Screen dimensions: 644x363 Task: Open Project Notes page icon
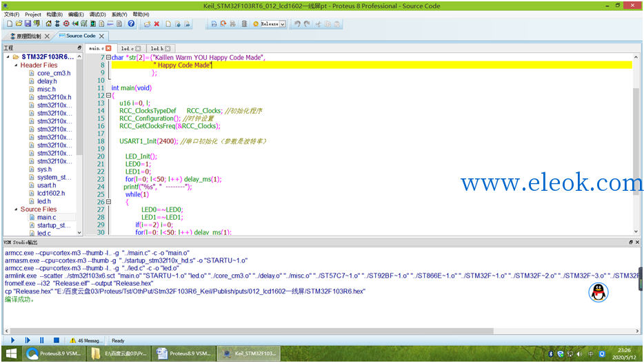119,24
